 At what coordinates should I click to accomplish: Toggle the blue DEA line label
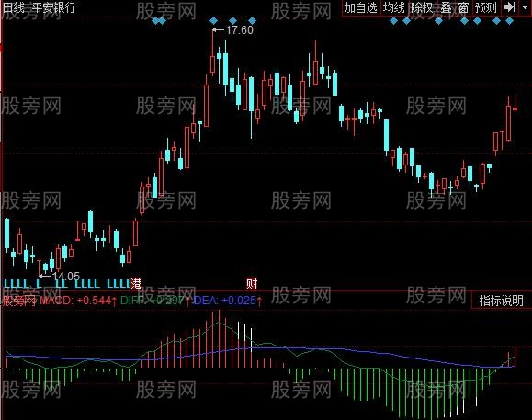[228, 301]
